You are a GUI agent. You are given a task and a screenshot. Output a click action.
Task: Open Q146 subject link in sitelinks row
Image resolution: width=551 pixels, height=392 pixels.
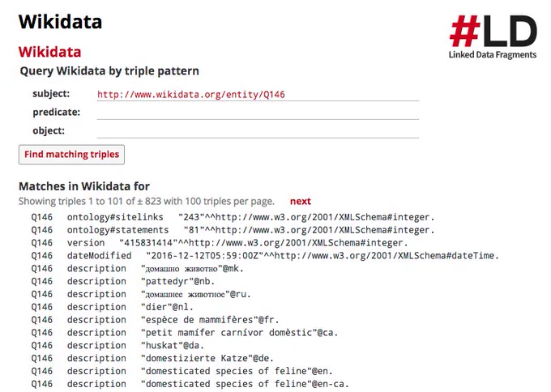42,217
